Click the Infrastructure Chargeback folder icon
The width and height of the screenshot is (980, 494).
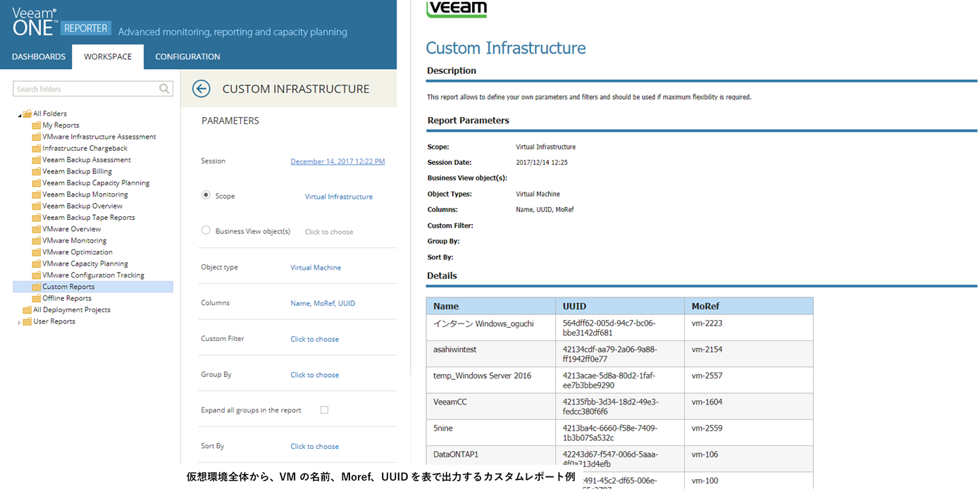click(x=36, y=149)
